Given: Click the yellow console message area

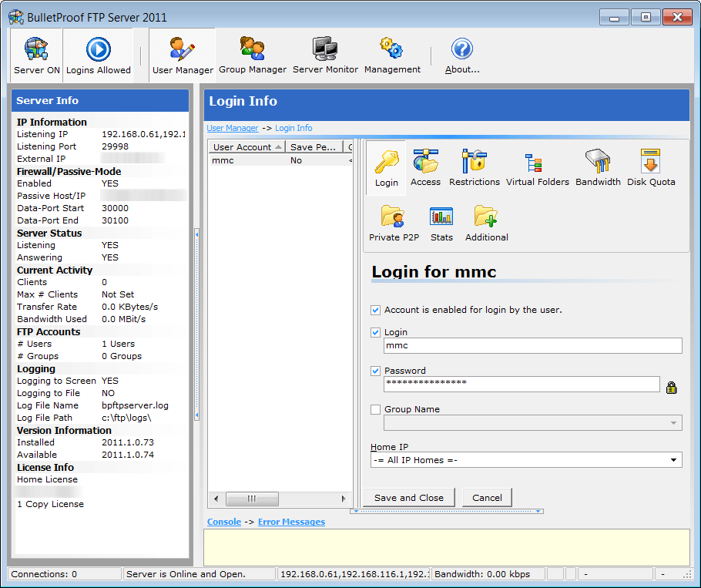Looking at the screenshot, I should (x=446, y=547).
